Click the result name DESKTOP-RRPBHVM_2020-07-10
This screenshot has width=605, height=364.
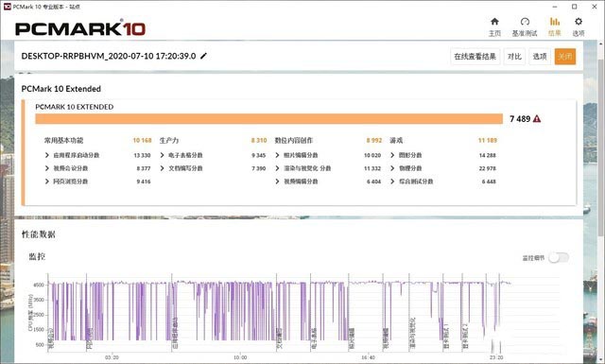(x=109, y=56)
